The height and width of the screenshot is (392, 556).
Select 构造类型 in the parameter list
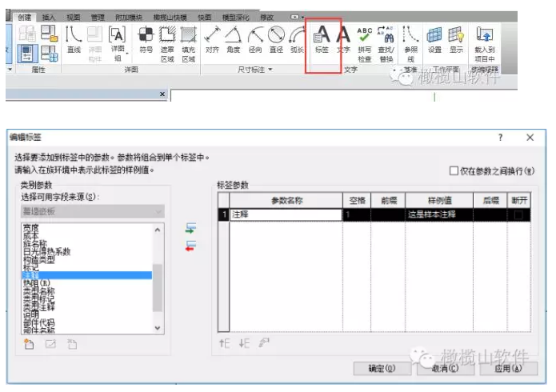pyautogui.click(x=39, y=260)
